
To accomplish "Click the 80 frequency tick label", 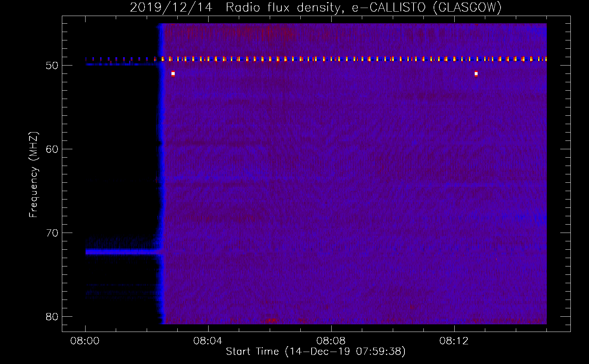I will click(52, 317).
